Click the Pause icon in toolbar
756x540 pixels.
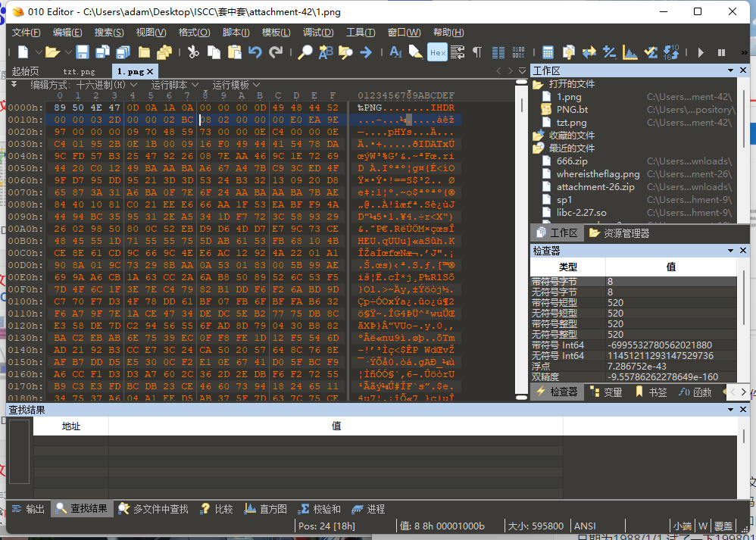(721, 52)
